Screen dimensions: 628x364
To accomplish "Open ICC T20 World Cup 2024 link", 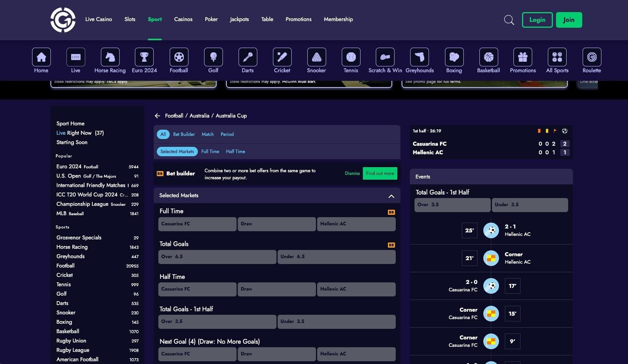I will 97,194.
